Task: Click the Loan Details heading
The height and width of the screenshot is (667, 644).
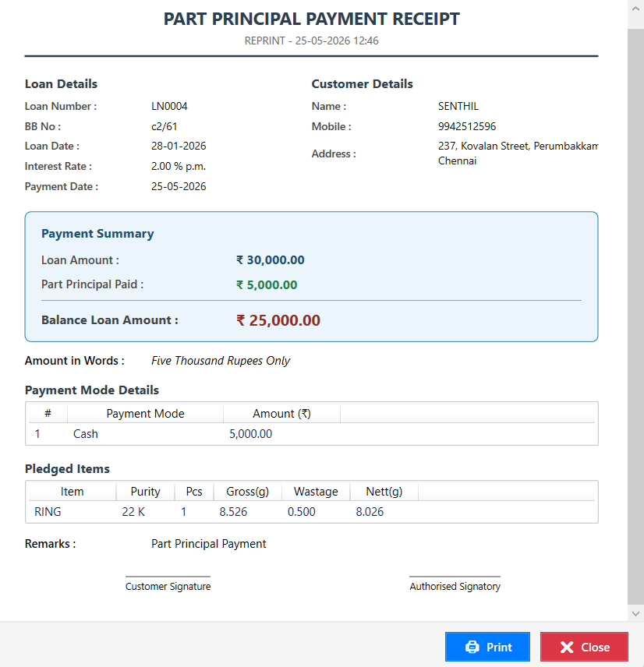Action: click(61, 84)
